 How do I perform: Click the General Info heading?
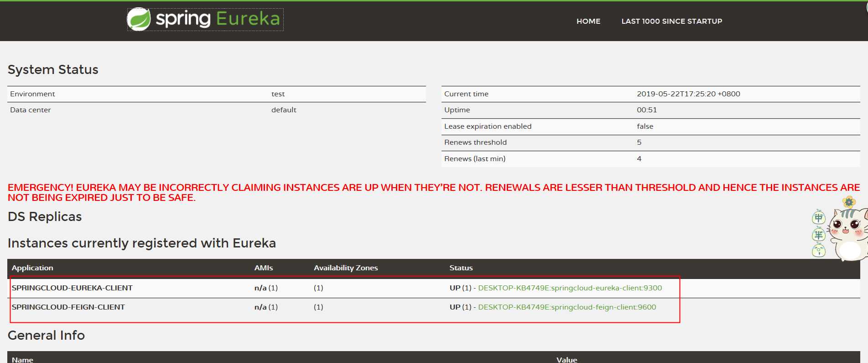(46, 335)
